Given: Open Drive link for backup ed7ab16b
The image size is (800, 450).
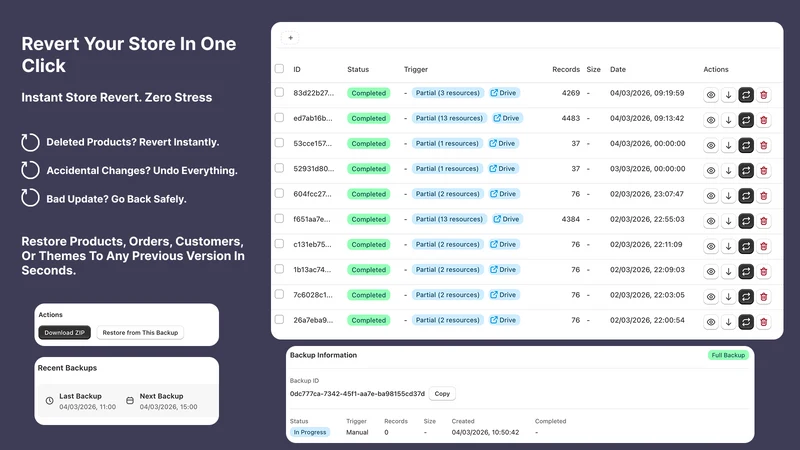Looking at the screenshot, I should click(507, 118).
